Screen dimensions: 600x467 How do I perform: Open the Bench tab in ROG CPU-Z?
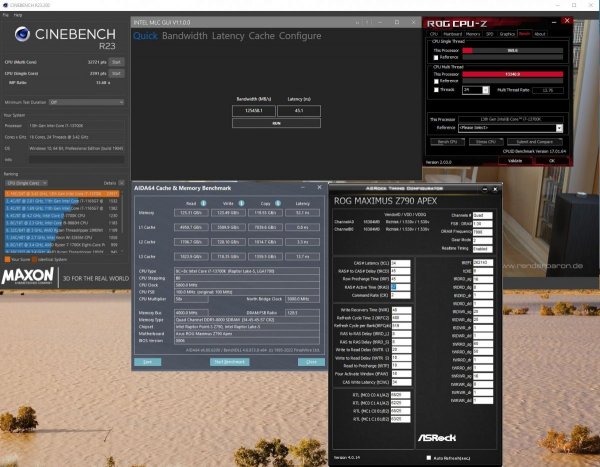pyautogui.click(x=525, y=34)
